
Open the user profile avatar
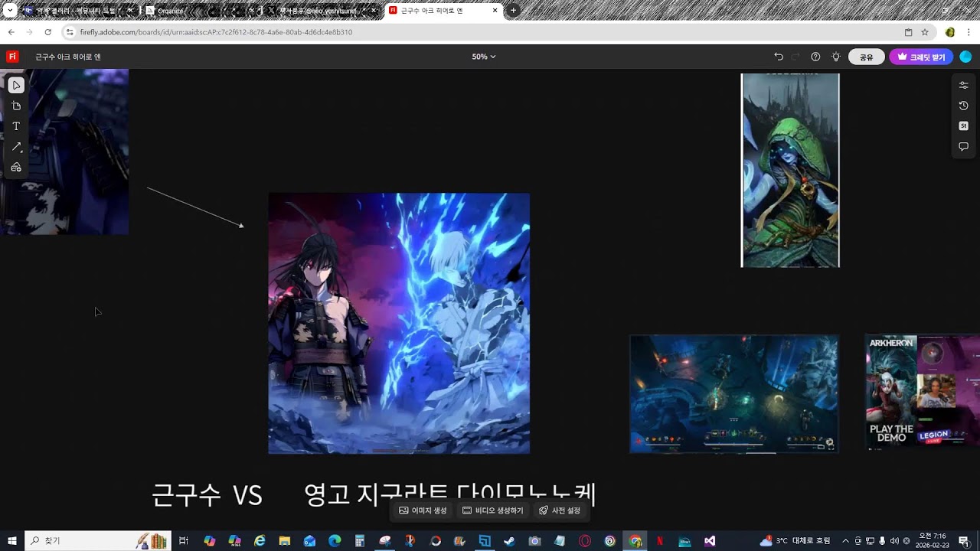point(965,57)
